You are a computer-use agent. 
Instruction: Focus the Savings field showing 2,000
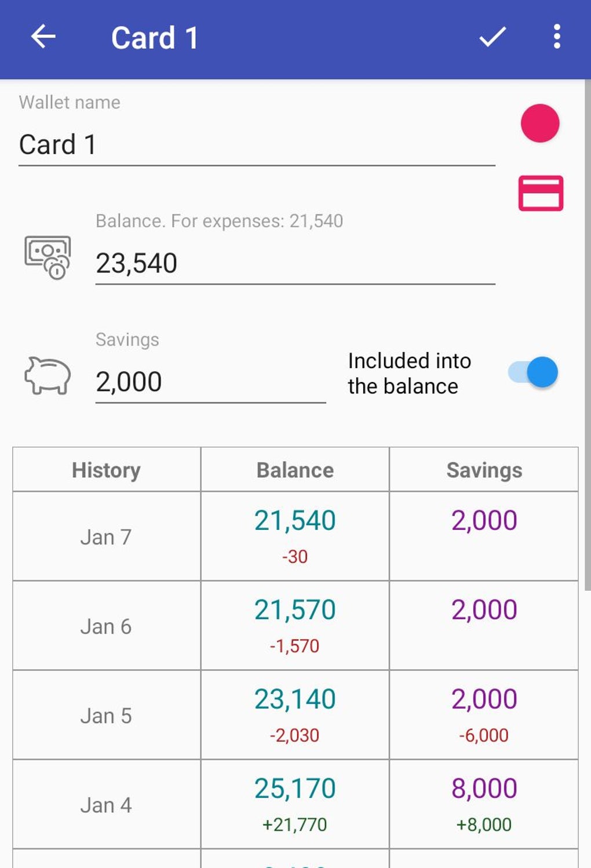tap(210, 382)
